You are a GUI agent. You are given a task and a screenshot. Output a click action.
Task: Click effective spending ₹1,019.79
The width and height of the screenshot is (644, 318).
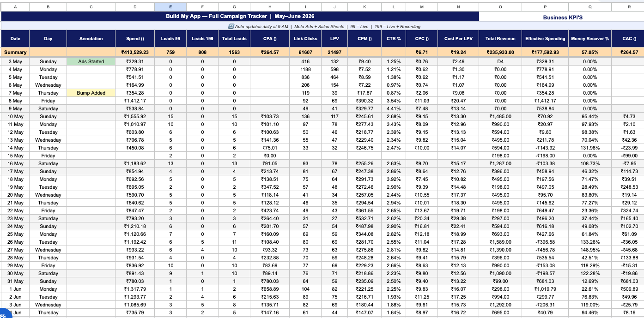pos(545,289)
